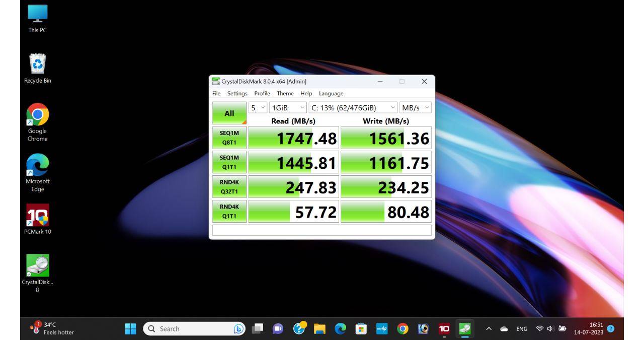The image size is (644, 340).
Task: Open Recycle Bin on desktop
Action: pos(37,68)
